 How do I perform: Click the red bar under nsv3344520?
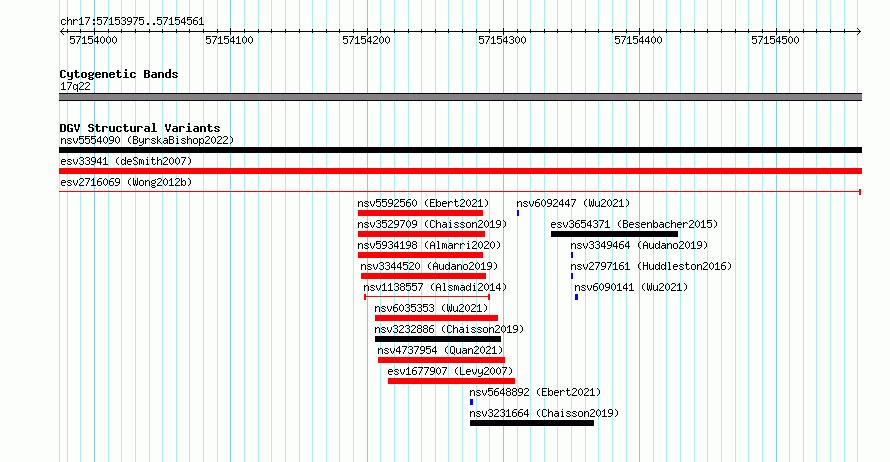pyautogui.click(x=423, y=276)
